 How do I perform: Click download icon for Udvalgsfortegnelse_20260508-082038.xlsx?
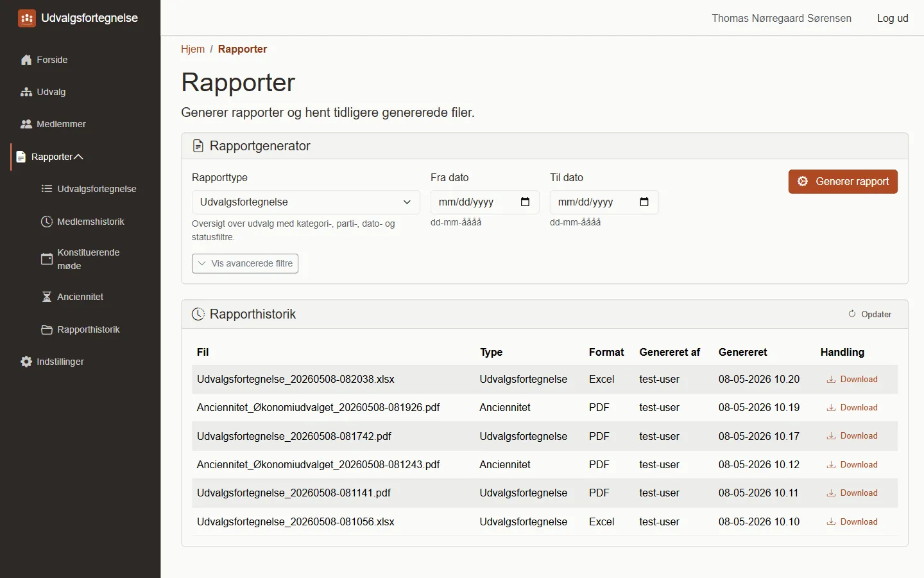click(831, 380)
